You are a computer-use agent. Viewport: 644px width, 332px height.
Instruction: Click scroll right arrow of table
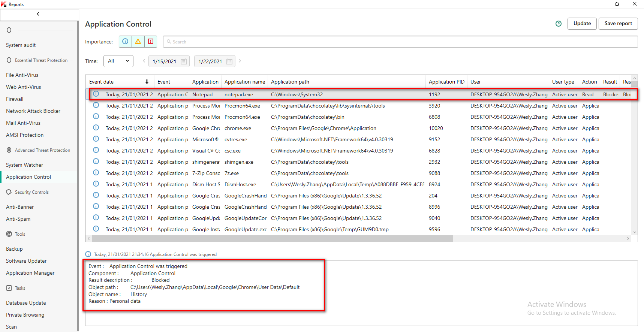[x=628, y=238]
